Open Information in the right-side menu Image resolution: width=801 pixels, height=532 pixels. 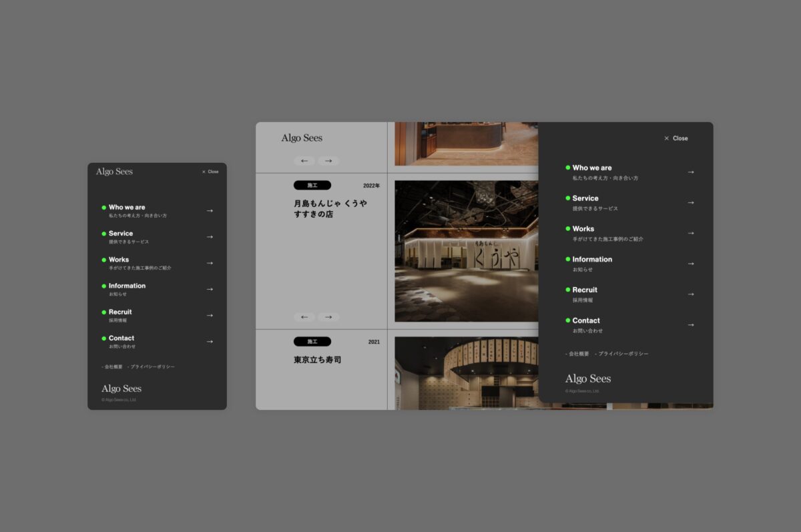pos(591,260)
